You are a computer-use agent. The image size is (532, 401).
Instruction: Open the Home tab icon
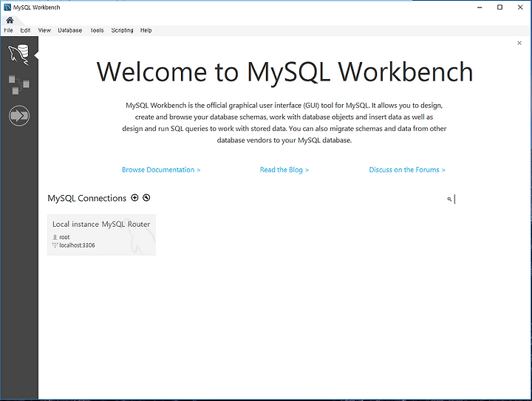(10, 20)
